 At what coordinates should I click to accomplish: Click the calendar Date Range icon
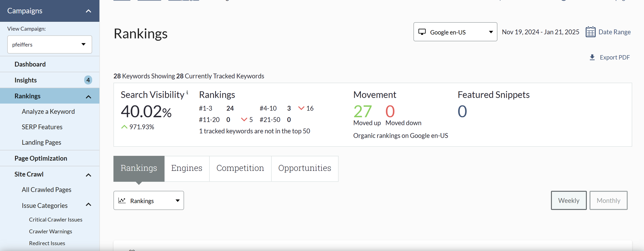pyautogui.click(x=590, y=32)
